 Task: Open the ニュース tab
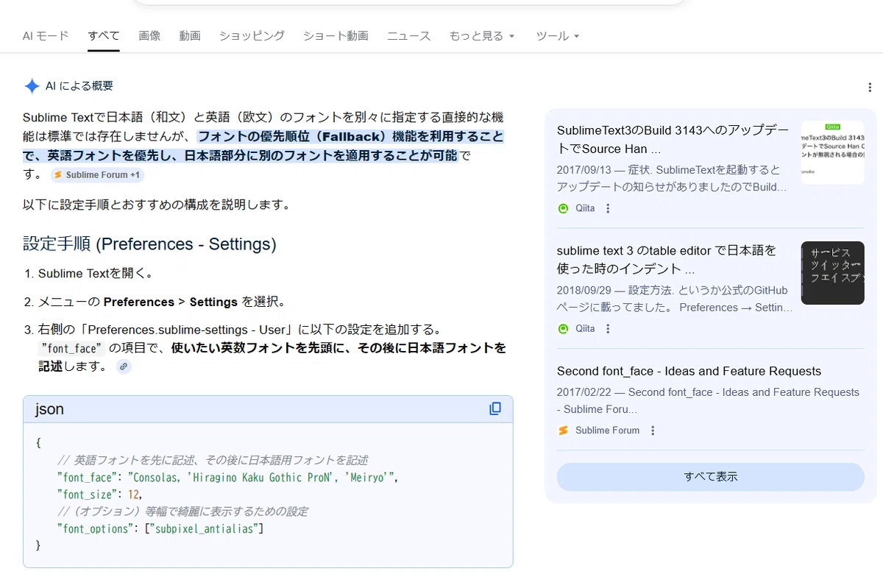point(408,35)
